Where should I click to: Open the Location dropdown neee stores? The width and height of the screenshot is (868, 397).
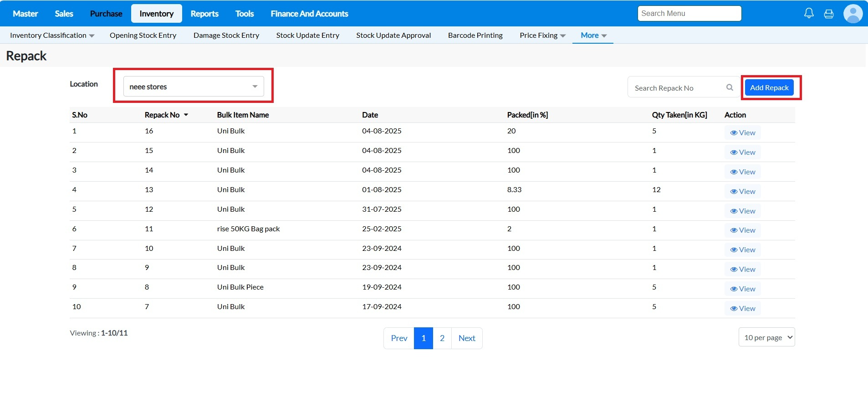[x=194, y=87]
